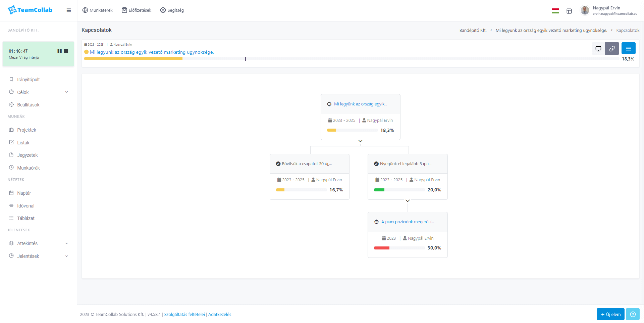
Task: Click the 18,3% progress bar in the top node
Action: click(x=352, y=130)
